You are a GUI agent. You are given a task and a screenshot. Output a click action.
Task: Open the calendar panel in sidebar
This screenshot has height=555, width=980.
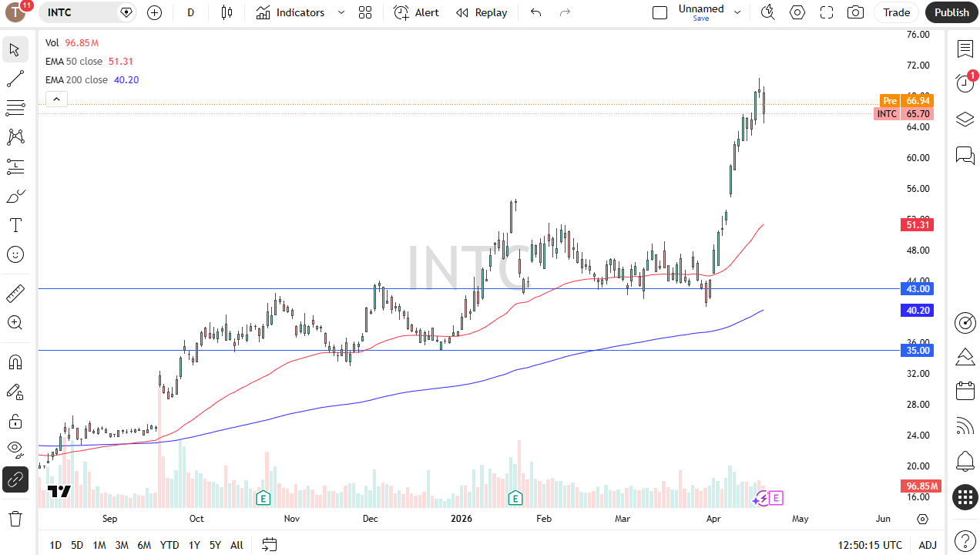click(965, 391)
